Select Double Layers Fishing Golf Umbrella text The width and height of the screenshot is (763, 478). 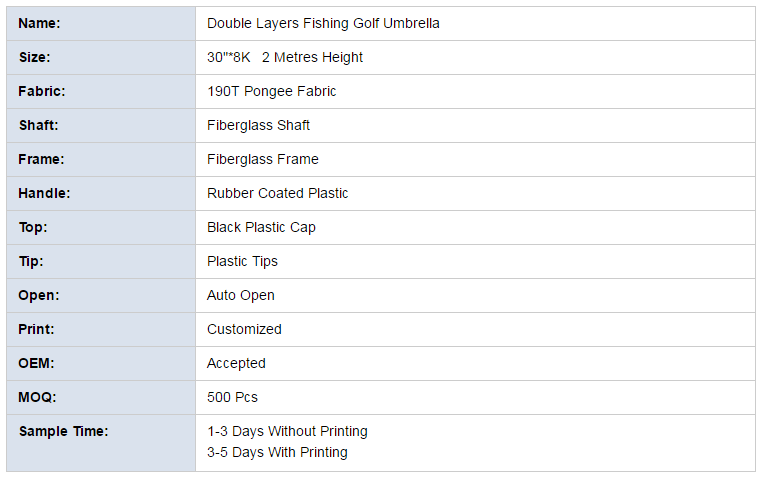[323, 23]
